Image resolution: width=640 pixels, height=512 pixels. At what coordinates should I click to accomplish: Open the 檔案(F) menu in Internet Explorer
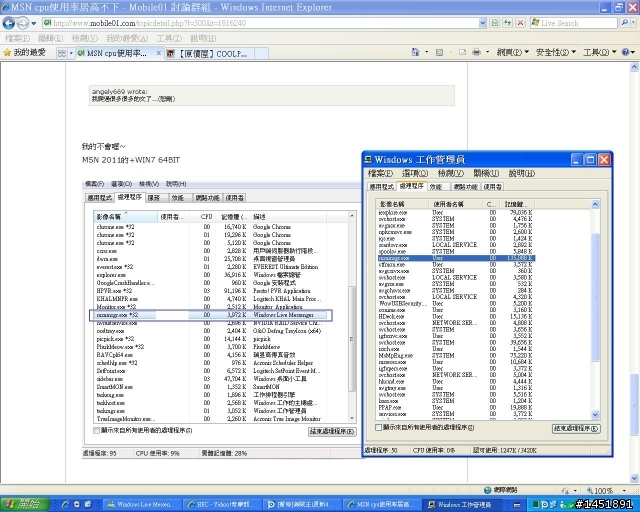[18, 38]
